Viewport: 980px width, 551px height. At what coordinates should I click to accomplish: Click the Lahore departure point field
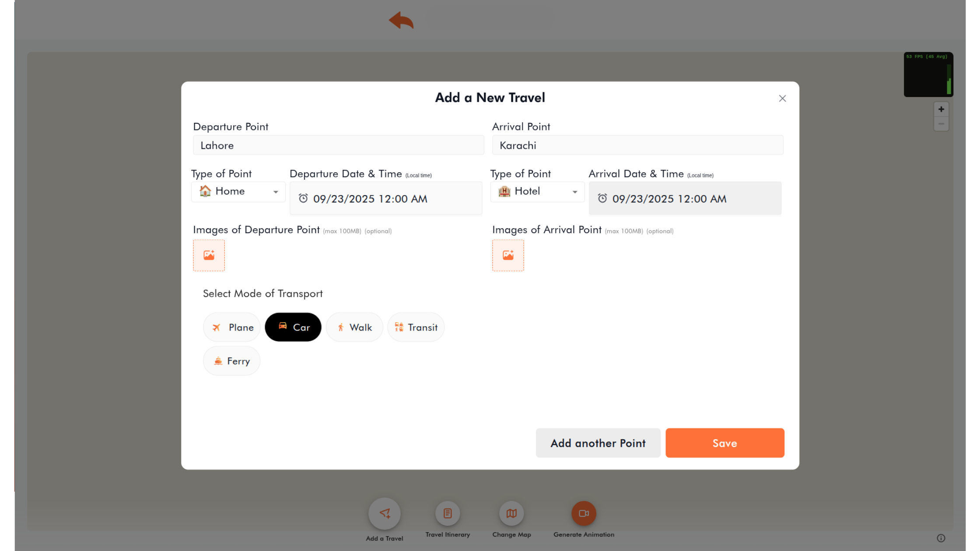[x=339, y=145]
